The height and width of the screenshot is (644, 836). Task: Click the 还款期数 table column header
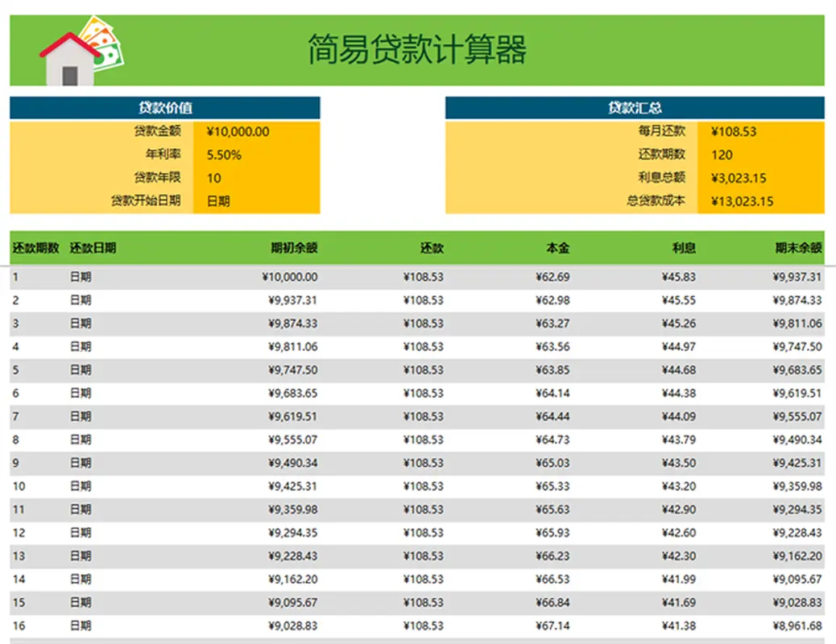click(x=36, y=248)
